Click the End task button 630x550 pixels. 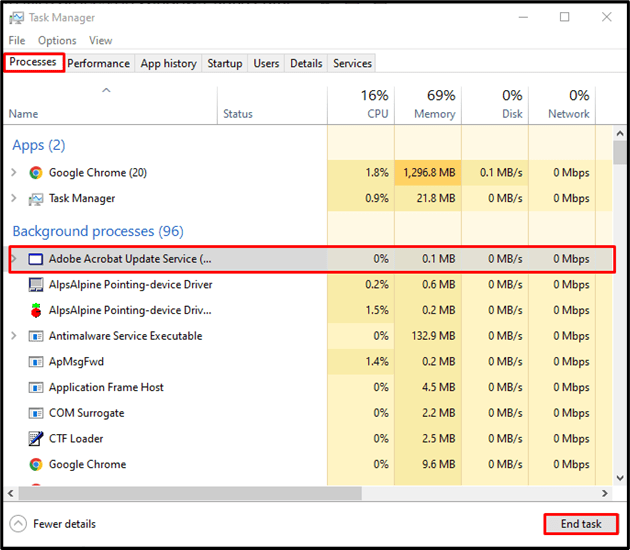click(581, 524)
